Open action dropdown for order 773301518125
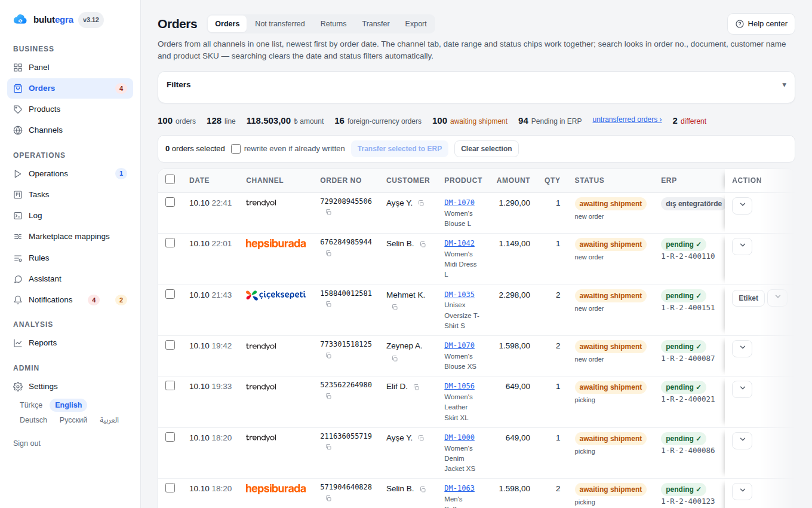 [742, 348]
